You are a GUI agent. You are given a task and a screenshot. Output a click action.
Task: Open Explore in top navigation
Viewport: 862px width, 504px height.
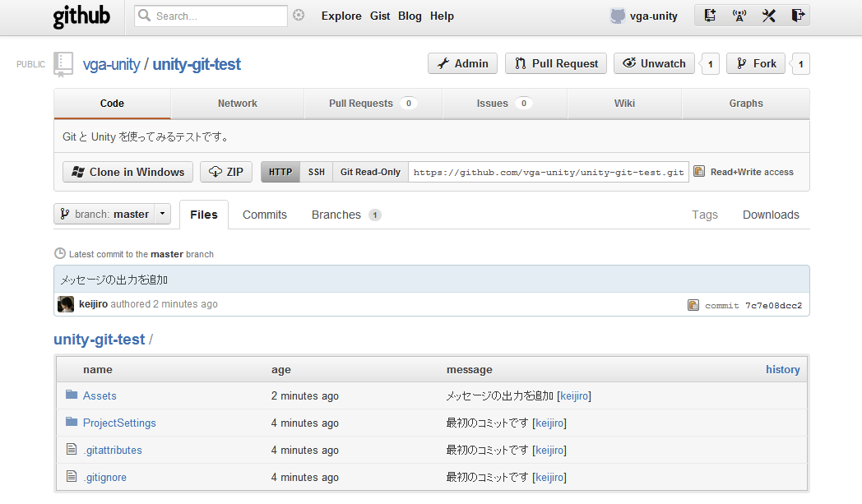(341, 16)
